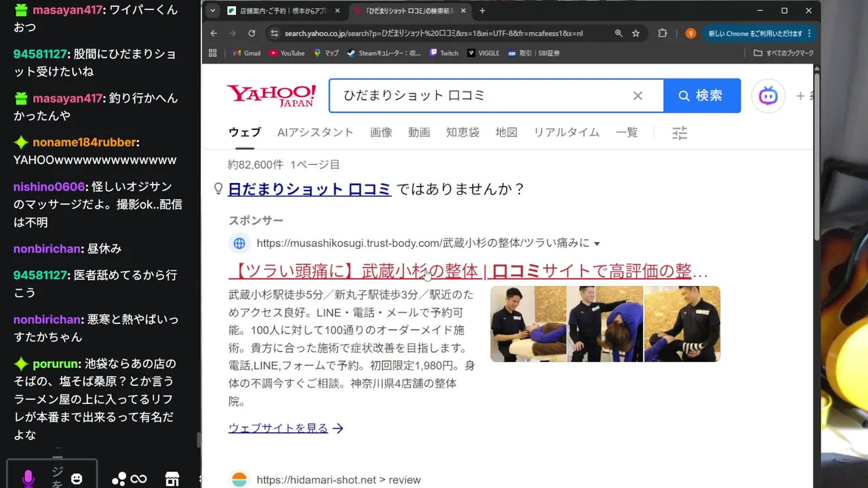Bookmark this page with the star icon
The height and width of the screenshot is (488, 868).
636,33
